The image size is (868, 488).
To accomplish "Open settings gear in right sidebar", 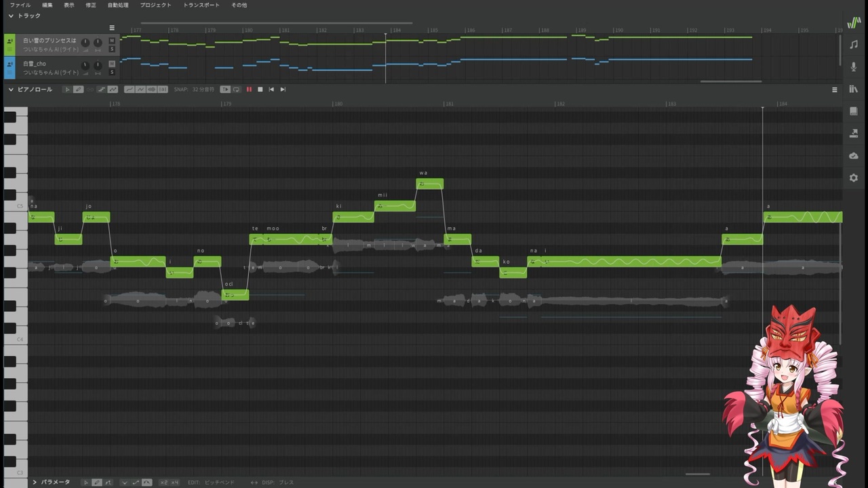I will 854,178.
